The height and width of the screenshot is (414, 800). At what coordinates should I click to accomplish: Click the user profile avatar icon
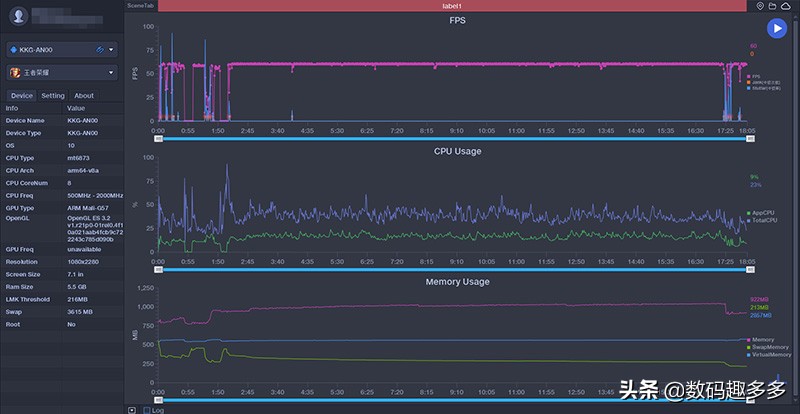19,16
